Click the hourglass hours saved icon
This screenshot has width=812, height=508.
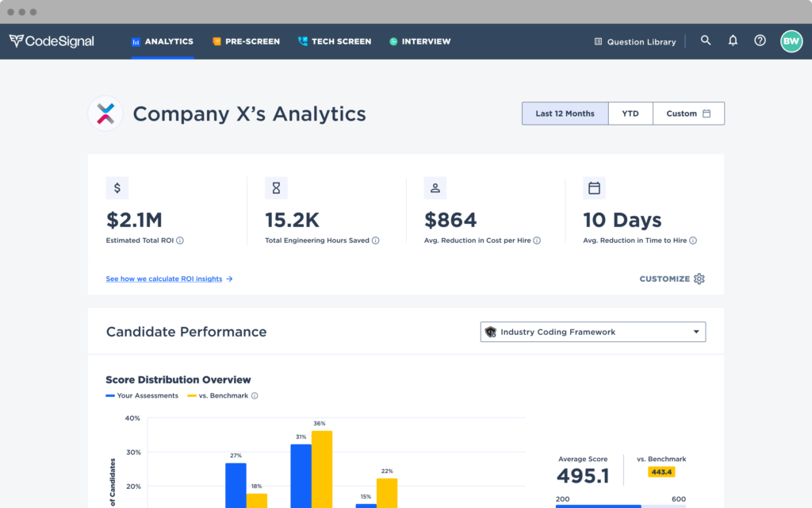pos(276,188)
